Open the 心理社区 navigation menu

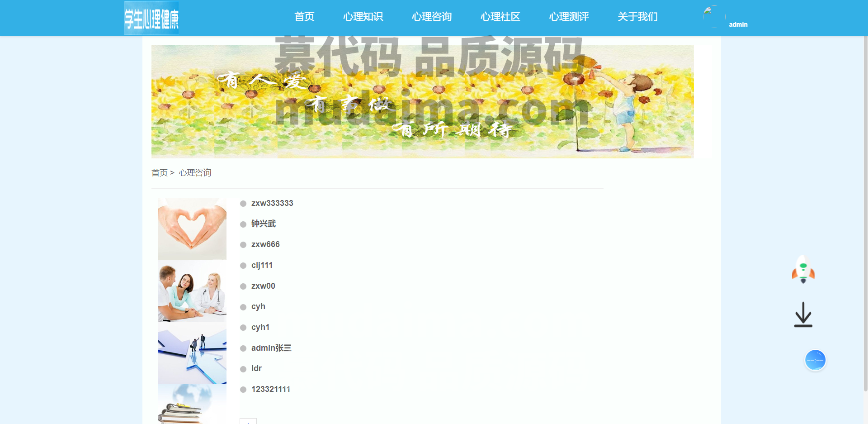point(500,17)
